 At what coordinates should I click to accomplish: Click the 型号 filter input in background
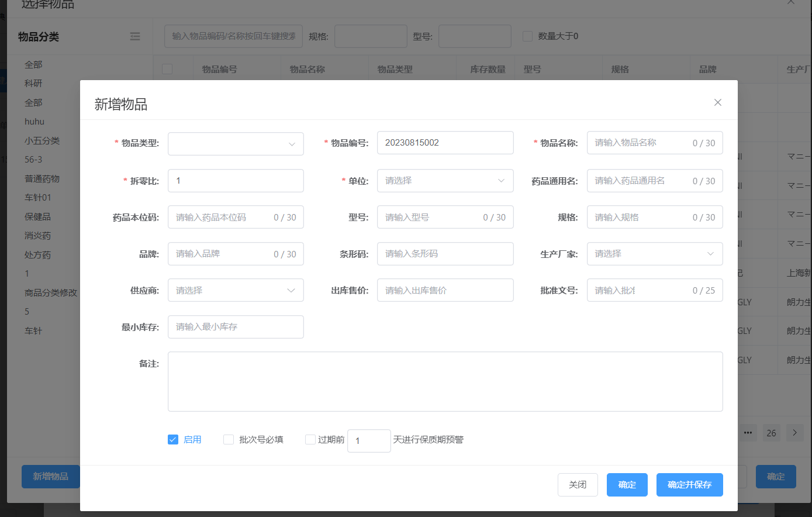pos(475,36)
